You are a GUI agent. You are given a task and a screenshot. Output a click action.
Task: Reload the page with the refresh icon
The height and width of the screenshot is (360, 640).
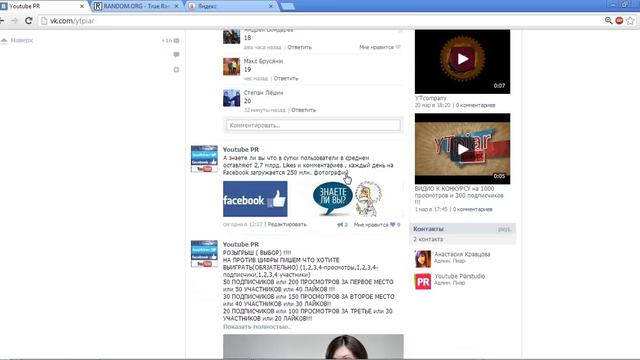(29, 20)
